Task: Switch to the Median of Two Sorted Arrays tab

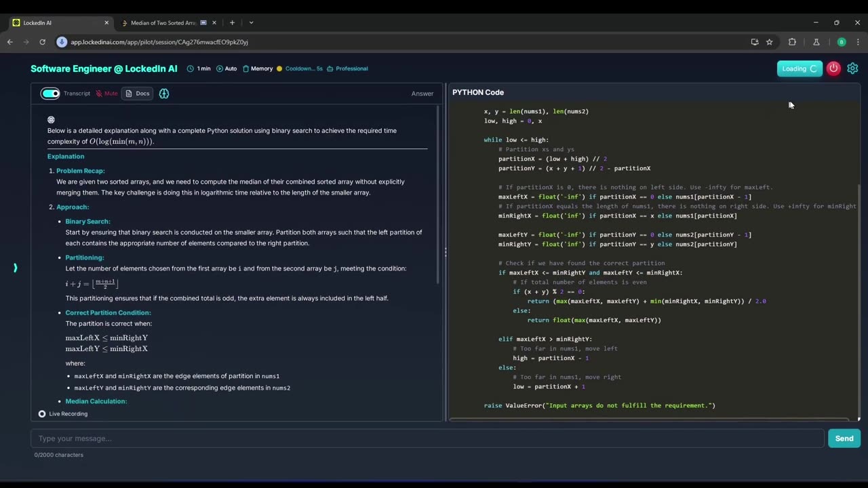Action: click(x=163, y=22)
